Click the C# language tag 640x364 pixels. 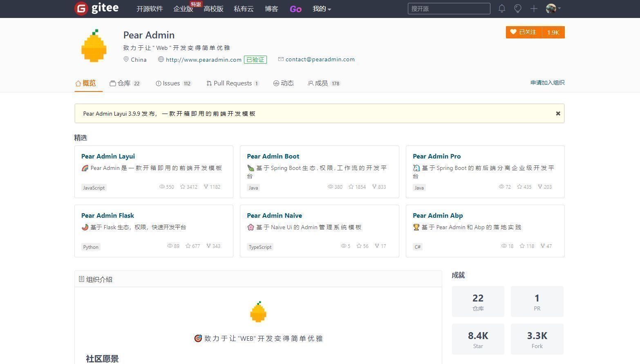click(417, 247)
